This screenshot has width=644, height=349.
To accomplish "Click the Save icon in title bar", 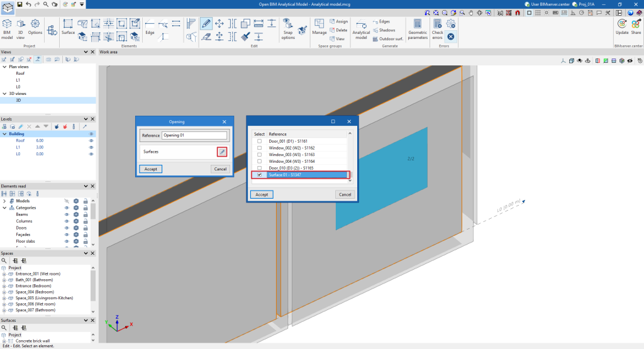I will click(19, 4).
